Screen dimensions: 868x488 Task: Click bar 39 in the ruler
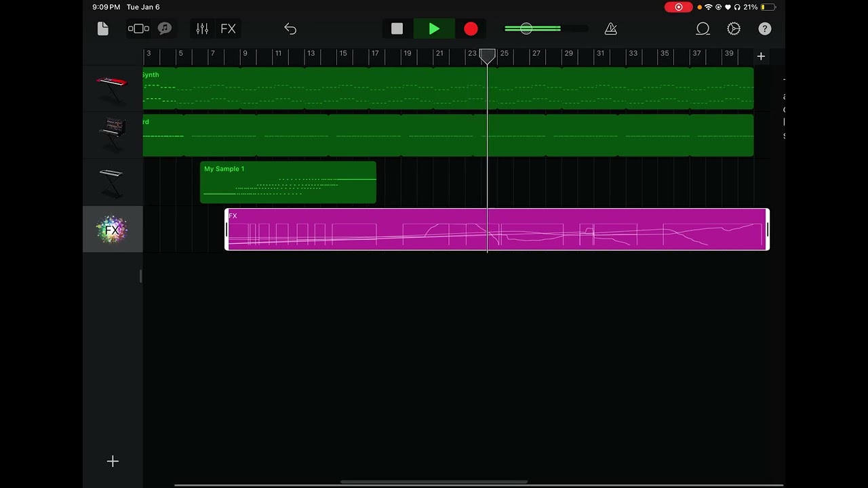pos(729,54)
